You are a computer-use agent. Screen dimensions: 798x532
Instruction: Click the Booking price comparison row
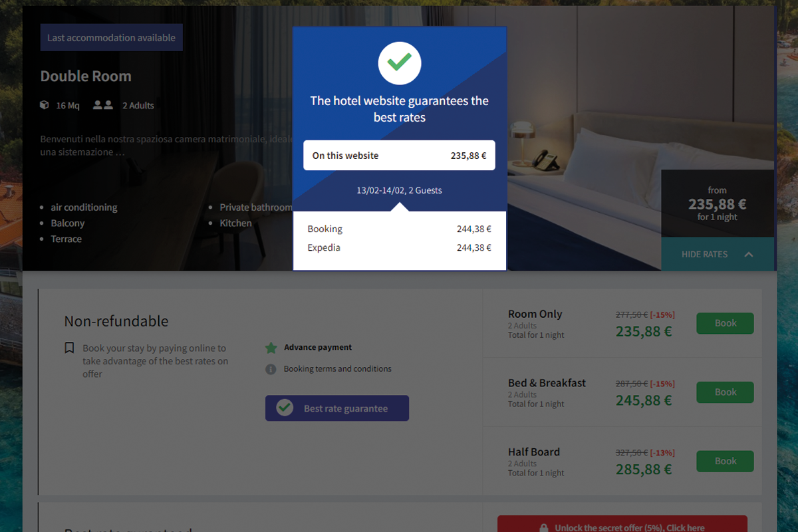399,229
